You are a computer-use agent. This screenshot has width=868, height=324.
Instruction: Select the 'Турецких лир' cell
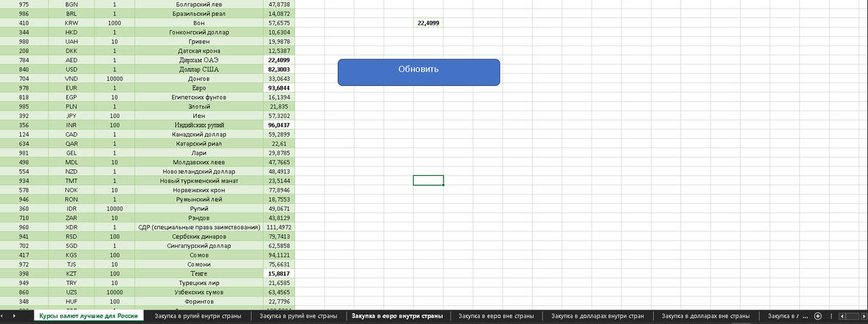click(199, 283)
